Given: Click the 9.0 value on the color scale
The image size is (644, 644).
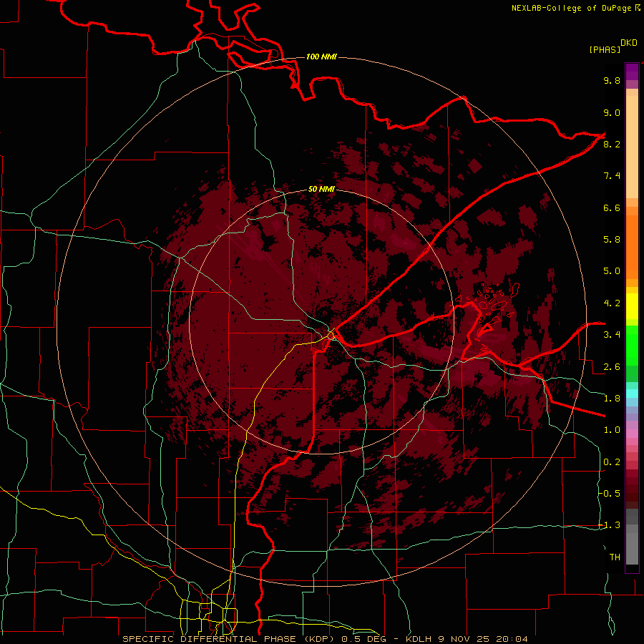Looking at the screenshot, I should click(x=612, y=112).
